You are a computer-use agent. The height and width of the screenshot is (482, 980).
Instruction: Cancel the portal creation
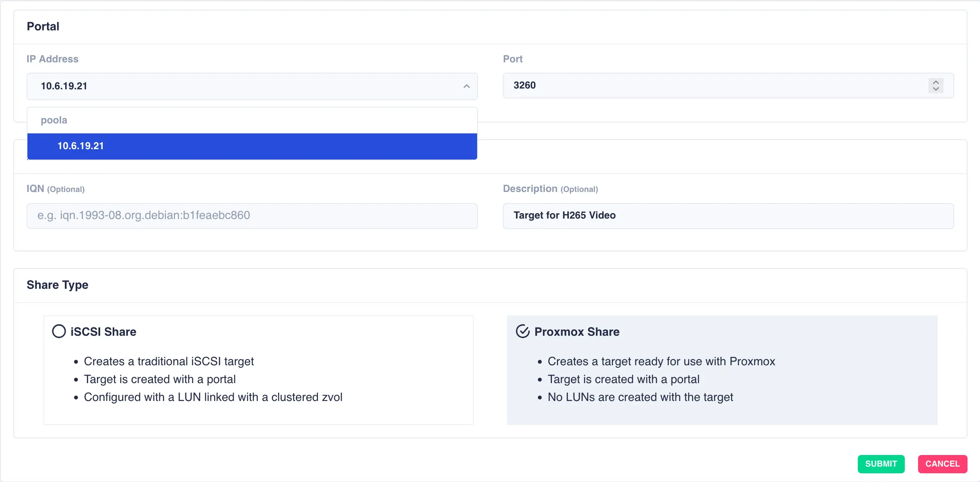[x=942, y=464]
